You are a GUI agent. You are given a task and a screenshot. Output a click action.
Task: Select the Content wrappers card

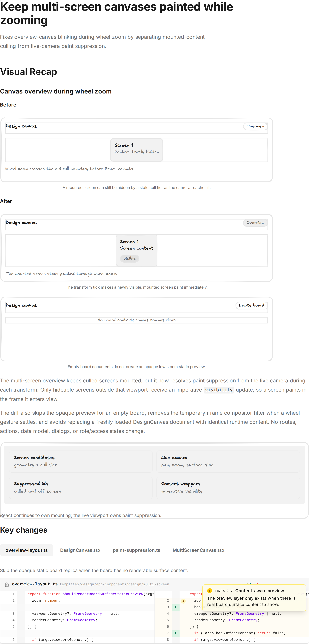(x=228, y=487)
